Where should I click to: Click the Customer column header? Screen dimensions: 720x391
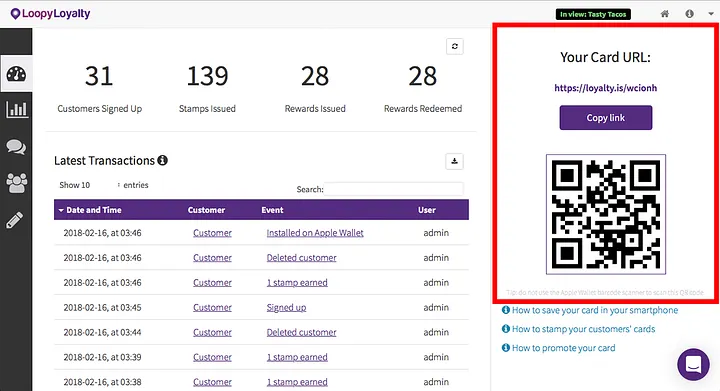[206, 210]
